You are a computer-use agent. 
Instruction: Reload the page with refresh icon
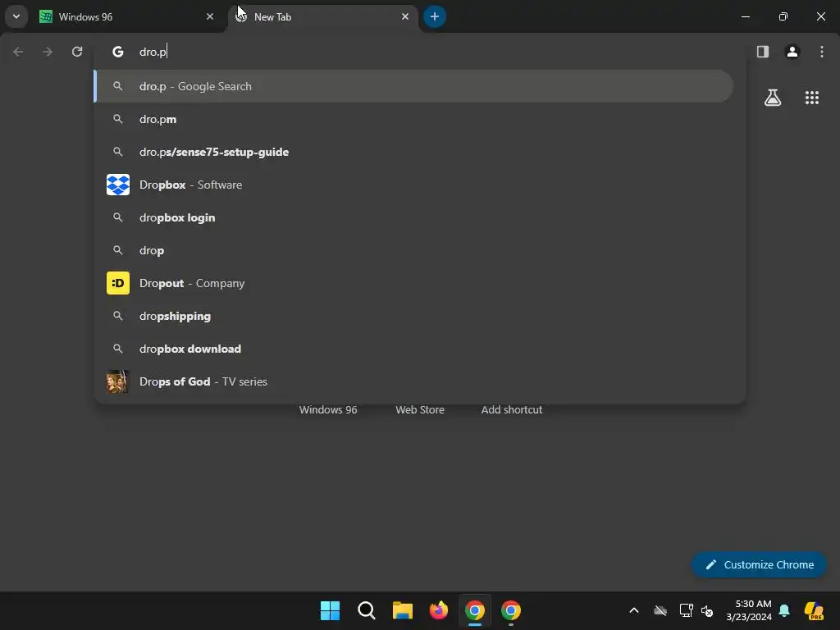(77, 52)
